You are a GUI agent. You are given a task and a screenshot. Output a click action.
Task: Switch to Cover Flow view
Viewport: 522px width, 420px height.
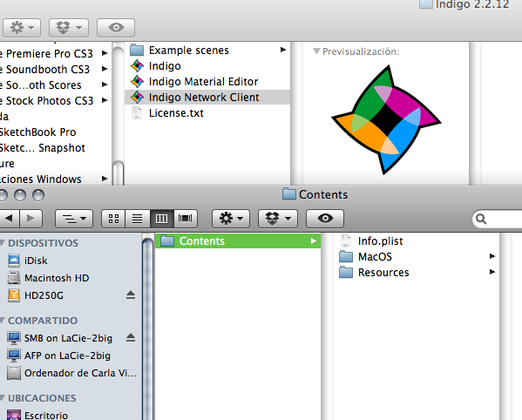(186, 219)
